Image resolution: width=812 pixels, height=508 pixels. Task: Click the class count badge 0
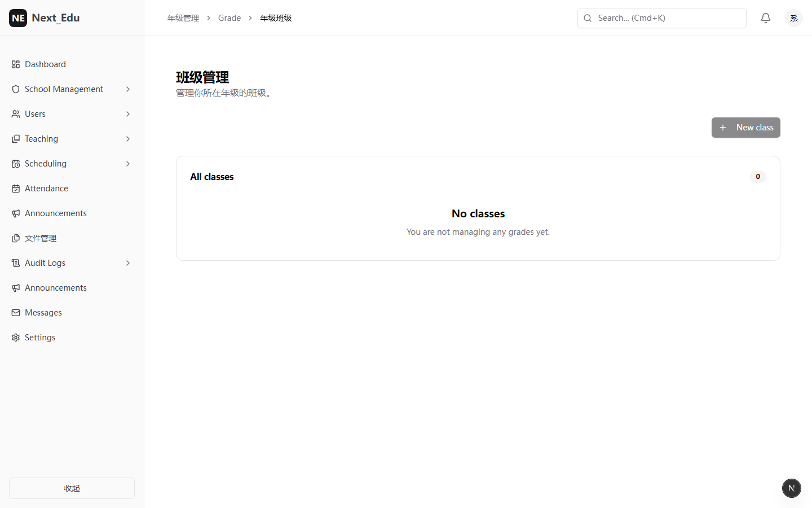click(758, 177)
